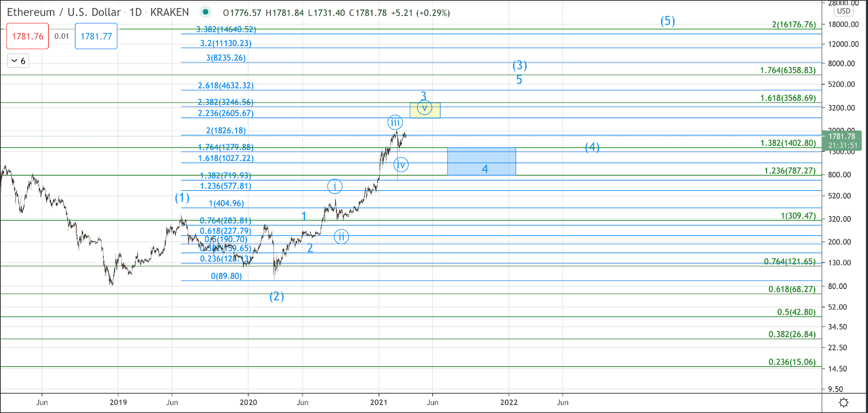This screenshot has width=868, height=413.
Task: Select the (2) wave label
Action: pos(277,296)
